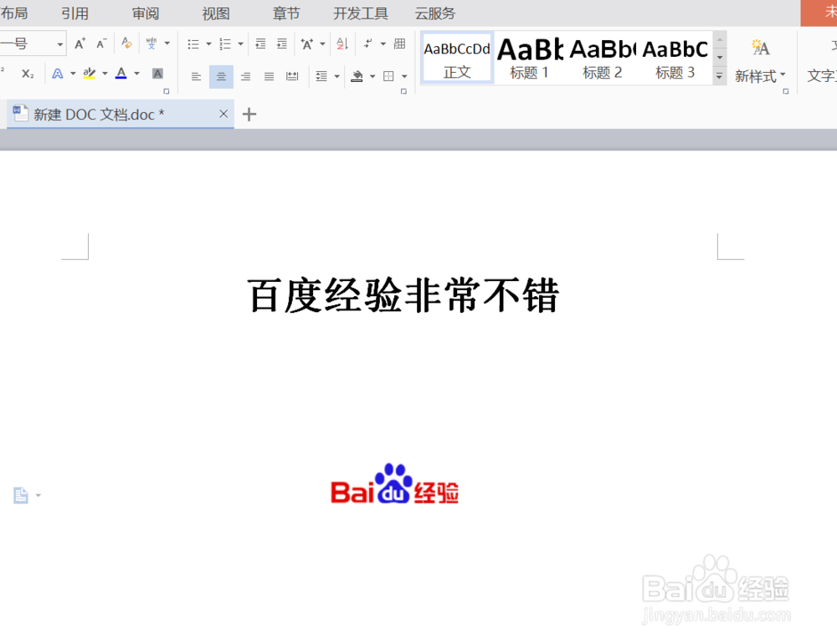The image size is (837, 644).
Task: Expand bullet list style dropdown
Action: click(x=208, y=43)
